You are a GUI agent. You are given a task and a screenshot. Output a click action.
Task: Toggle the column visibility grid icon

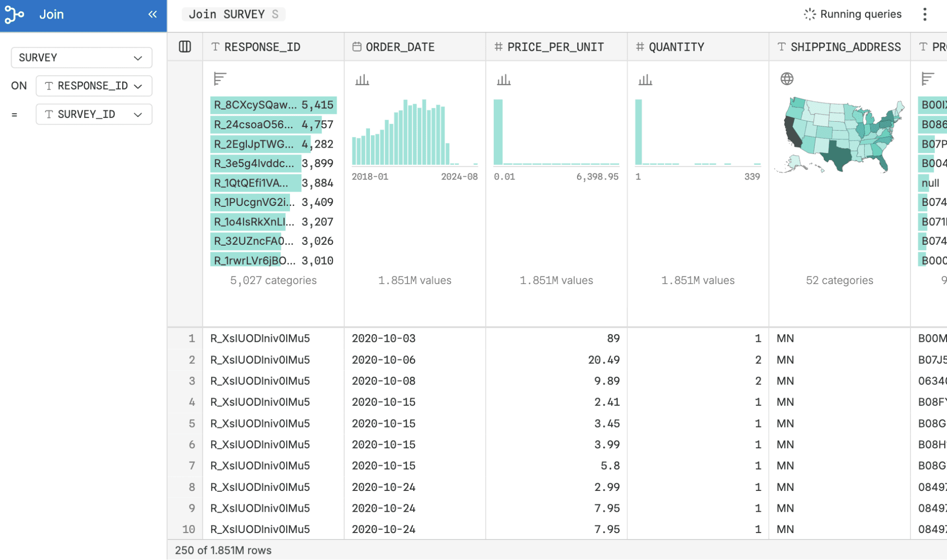pyautogui.click(x=185, y=46)
